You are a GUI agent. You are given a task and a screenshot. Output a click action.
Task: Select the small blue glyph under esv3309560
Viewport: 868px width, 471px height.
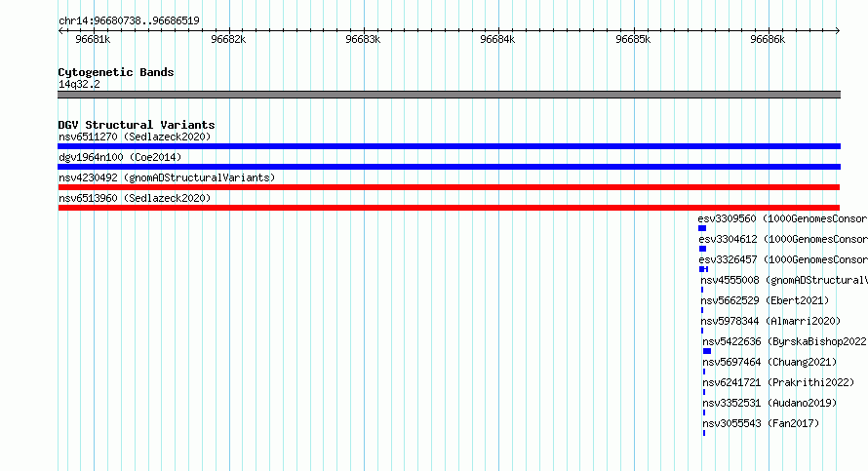click(x=702, y=228)
